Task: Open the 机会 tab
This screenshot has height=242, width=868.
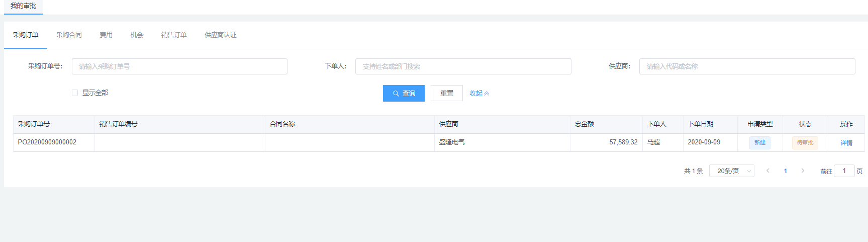Action: 137,35
